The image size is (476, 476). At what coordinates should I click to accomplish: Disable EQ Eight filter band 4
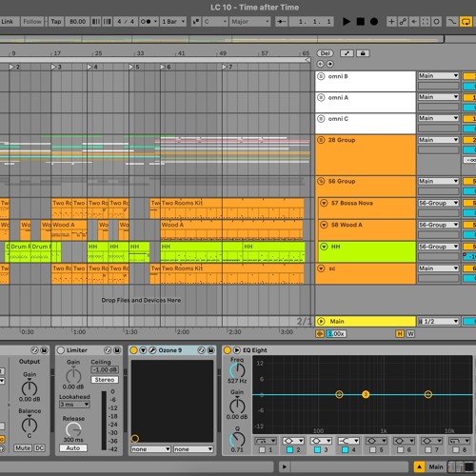(345, 449)
